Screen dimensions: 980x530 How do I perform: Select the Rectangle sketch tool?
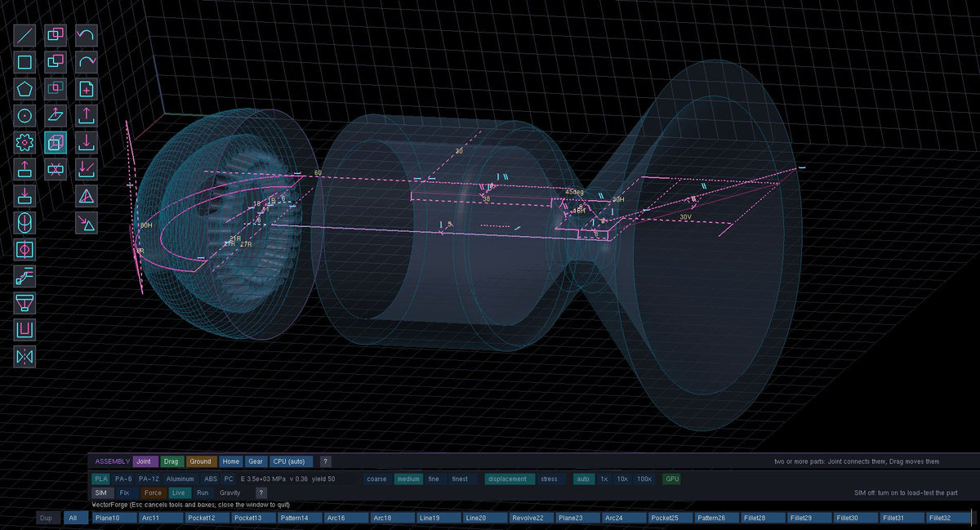[25, 62]
